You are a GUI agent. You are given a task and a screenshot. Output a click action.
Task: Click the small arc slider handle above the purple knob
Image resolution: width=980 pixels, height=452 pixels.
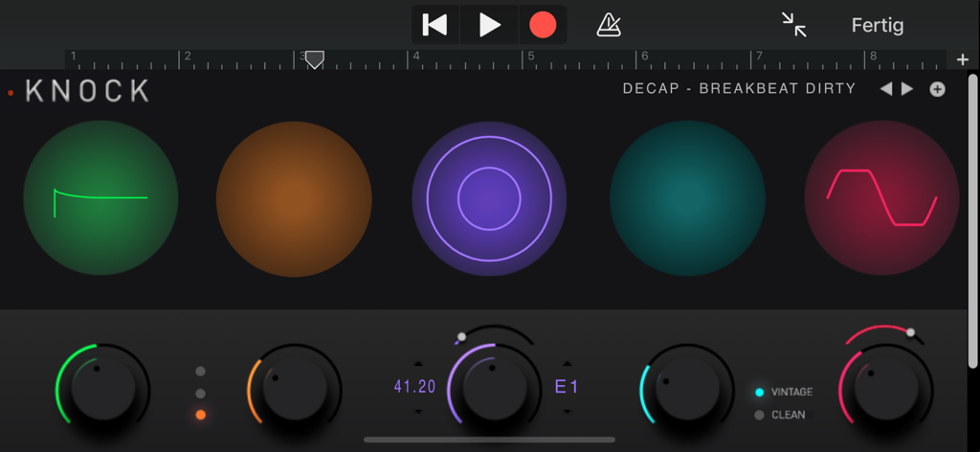pyautogui.click(x=461, y=337)
